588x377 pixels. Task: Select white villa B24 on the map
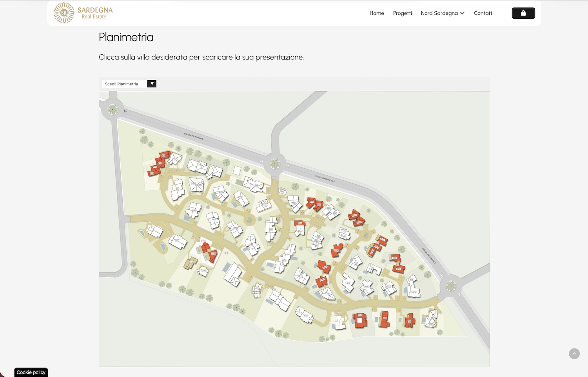[413, 291]
